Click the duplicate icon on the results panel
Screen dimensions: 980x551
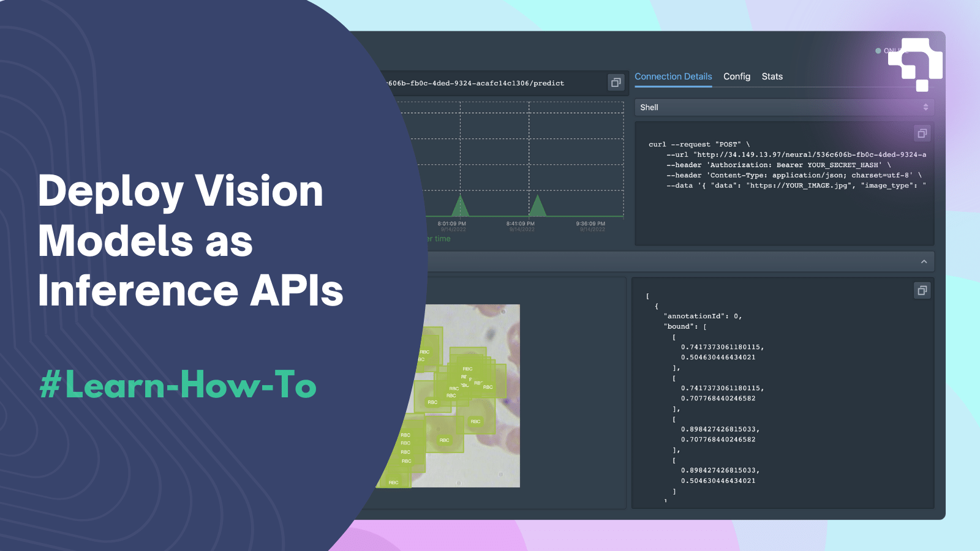[921, 290]
